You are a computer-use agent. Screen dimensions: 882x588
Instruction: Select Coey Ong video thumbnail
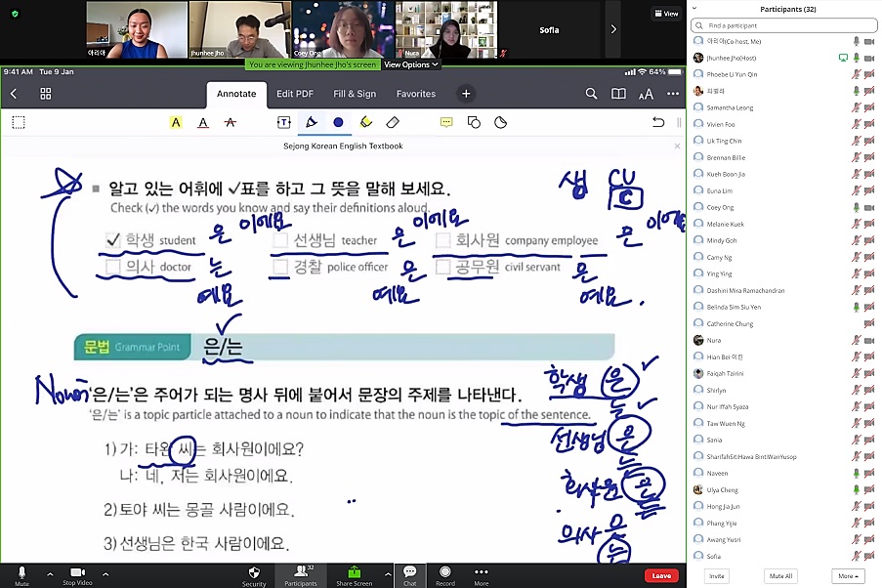pyautogui.click(x=343, y=29)
